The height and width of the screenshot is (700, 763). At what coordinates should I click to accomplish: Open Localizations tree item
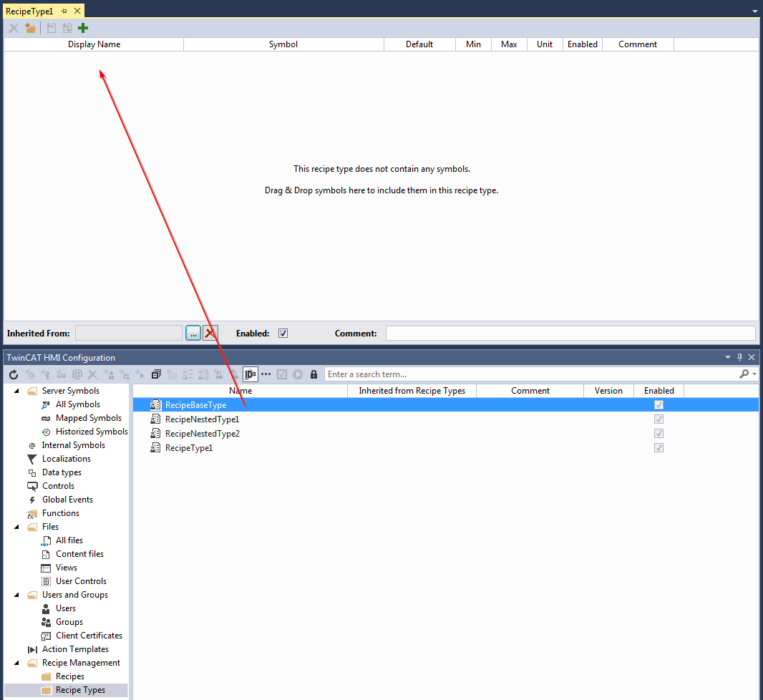(66, 459)
